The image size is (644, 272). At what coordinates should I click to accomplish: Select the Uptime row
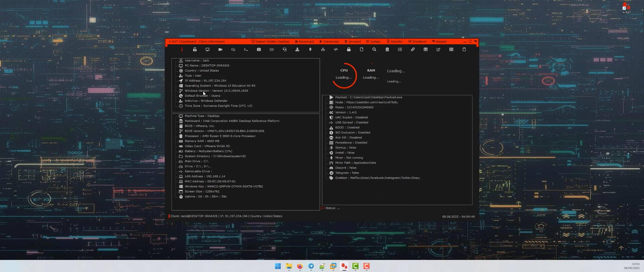(203, 196)
